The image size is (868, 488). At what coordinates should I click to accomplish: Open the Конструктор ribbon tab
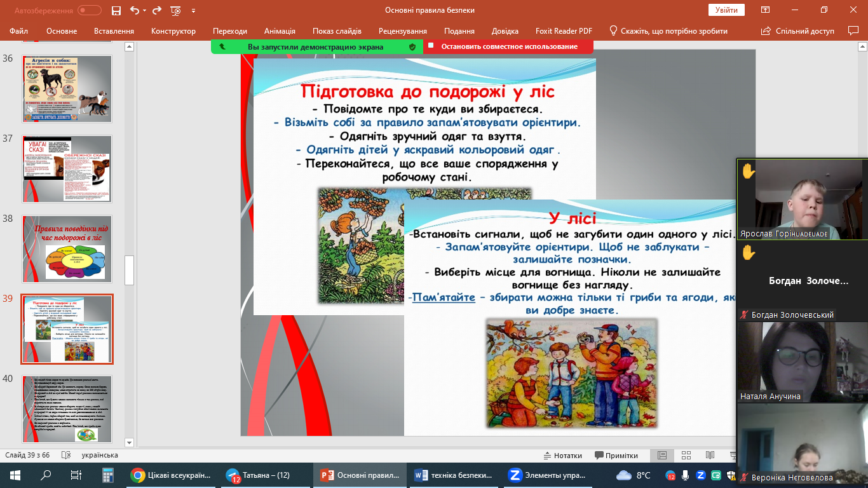173,31
